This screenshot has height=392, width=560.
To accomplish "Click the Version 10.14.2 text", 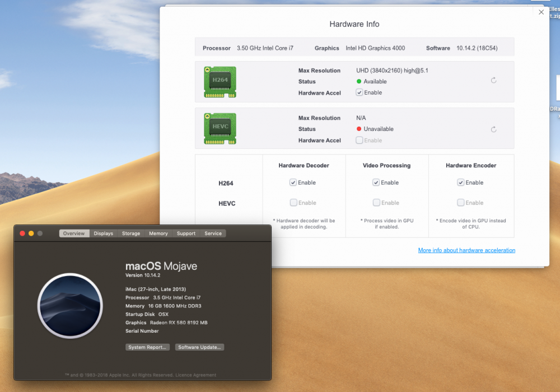I will coord(143,276).
